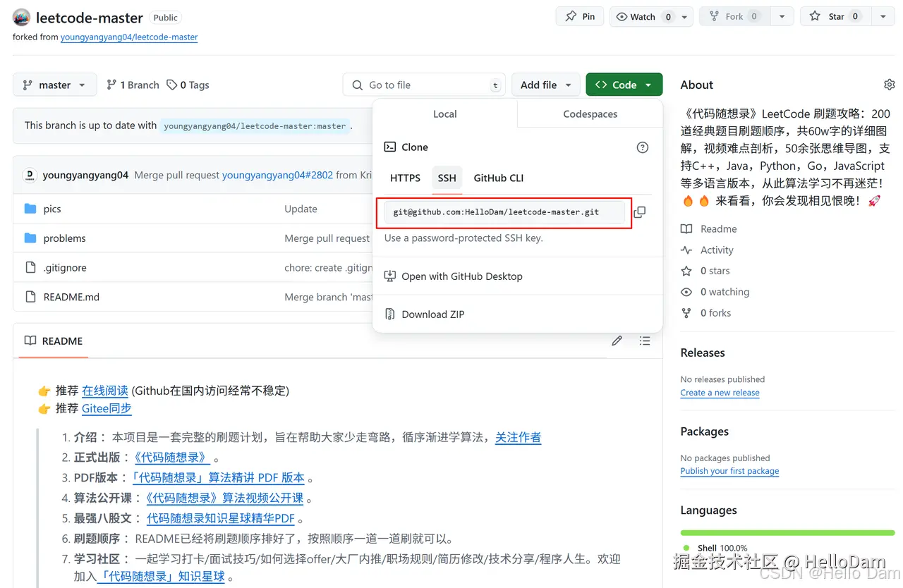
Task: Open the Gitee同步 link in README
Action: point(107,408)
